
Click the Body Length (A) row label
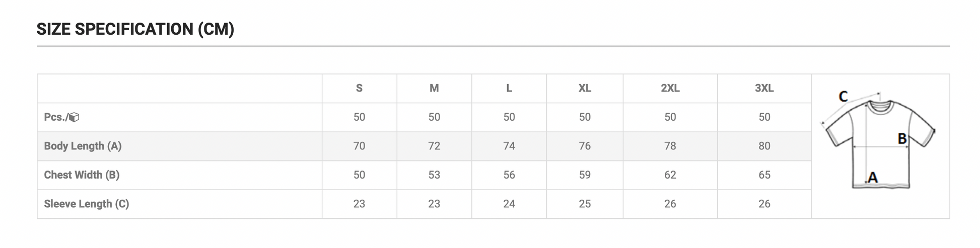[83, 146]
